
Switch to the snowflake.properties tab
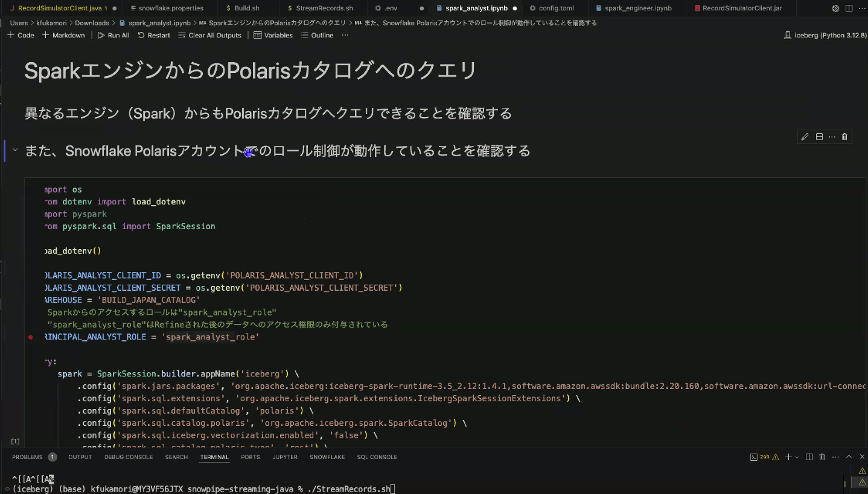tap(171, 8)
